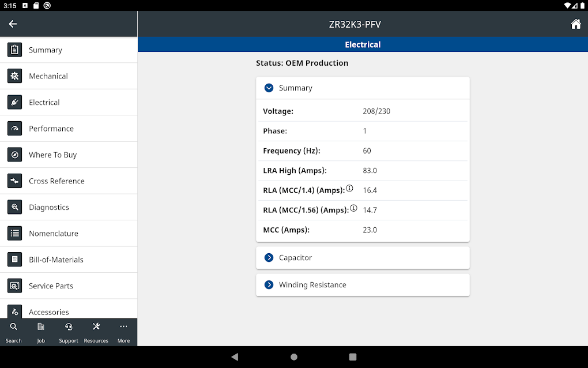This screenshot has height=368, width=588.
Task: Tap the Android back navigation button
Action: (x=235, y=356)
